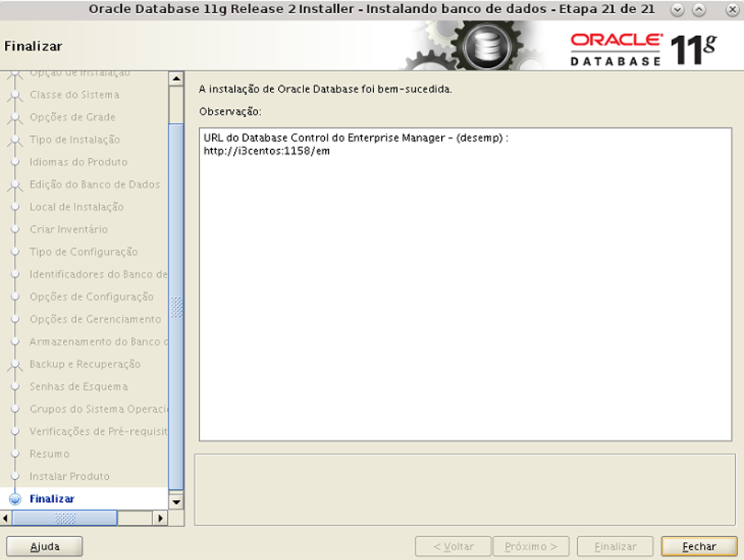Click the sidebar scroll down arrow
Image resolution: width=744 pixels, height=560 pixels.
[x=177, y=502]
